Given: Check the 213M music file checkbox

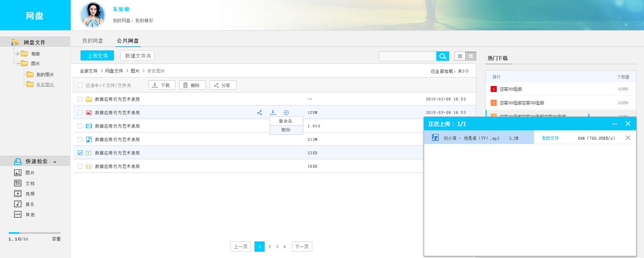Looking at the screenshot, I should coord(80,139).
